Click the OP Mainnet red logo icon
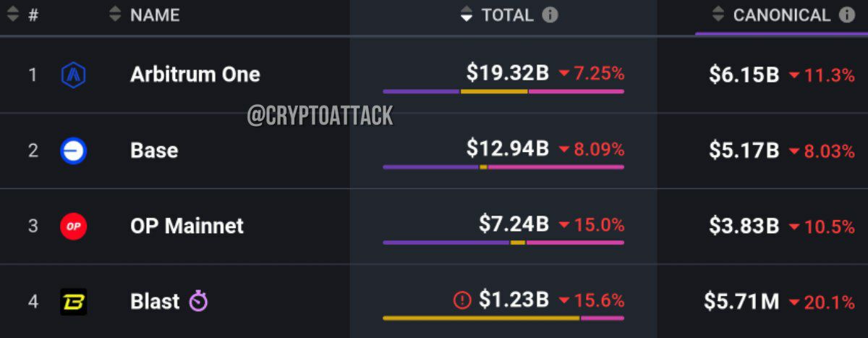Viewport: 868px width, 338px height. (x=74, y=227)
